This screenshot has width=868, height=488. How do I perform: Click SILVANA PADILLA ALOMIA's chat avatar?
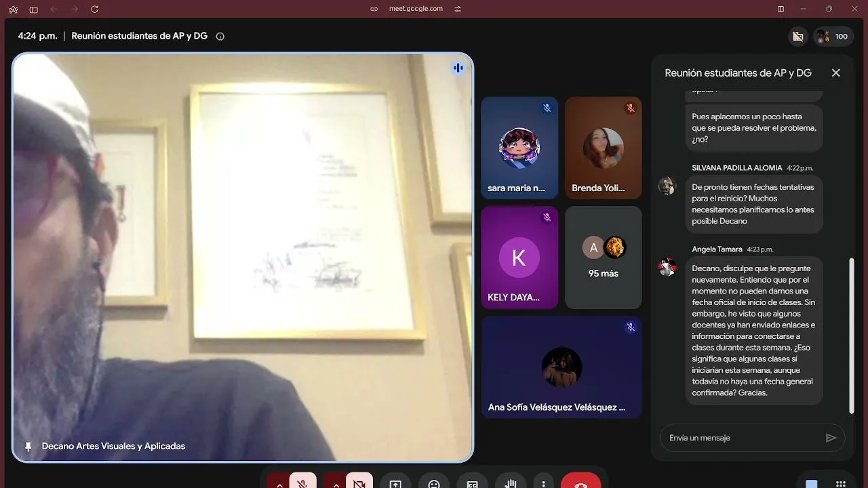click(667, 186)
